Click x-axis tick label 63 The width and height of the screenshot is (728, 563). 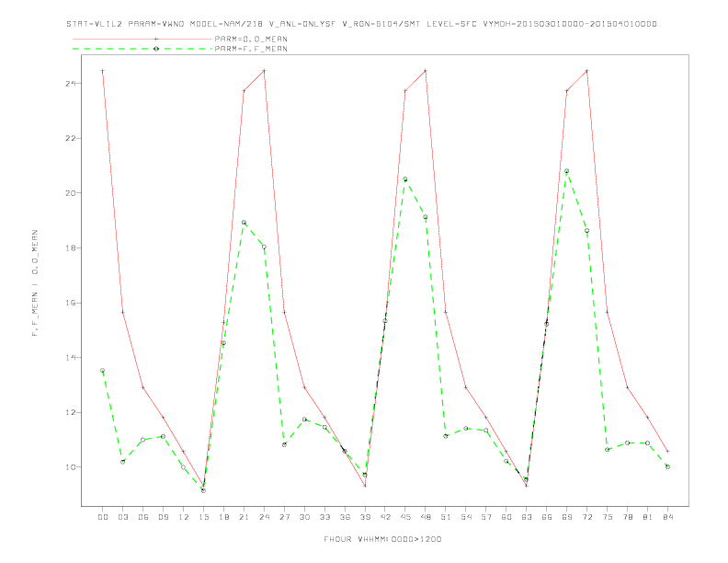click(x=527, y=517)
